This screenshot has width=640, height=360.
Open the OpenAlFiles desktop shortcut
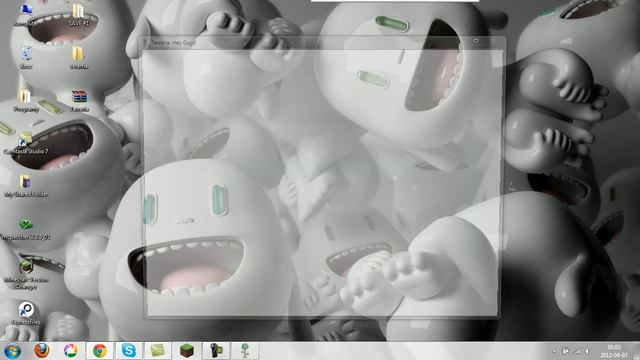click(x=26, y=313)
